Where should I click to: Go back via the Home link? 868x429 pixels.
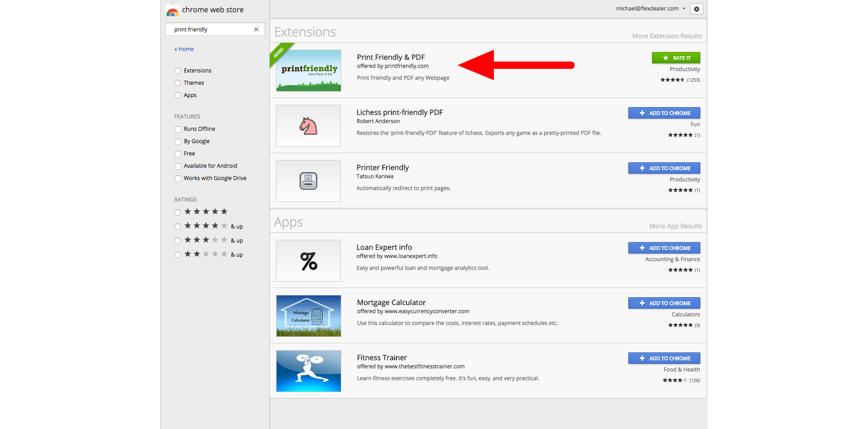[184, 49]
